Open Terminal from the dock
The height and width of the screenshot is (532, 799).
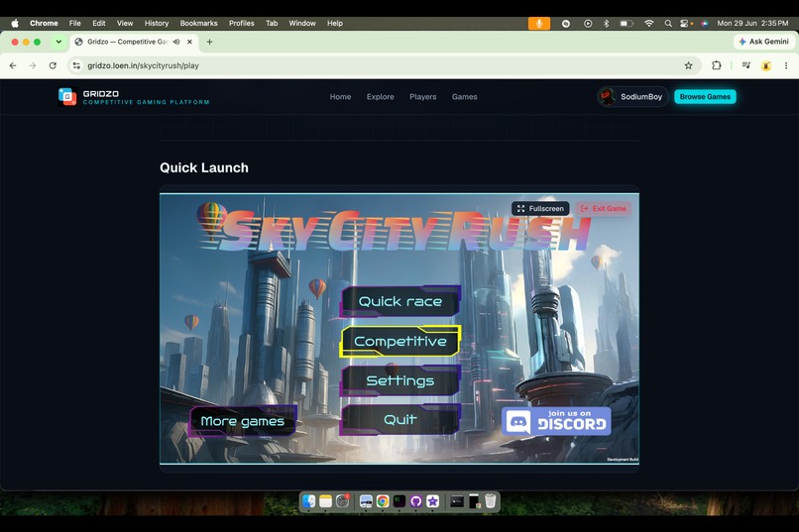(x=399, y=501)
